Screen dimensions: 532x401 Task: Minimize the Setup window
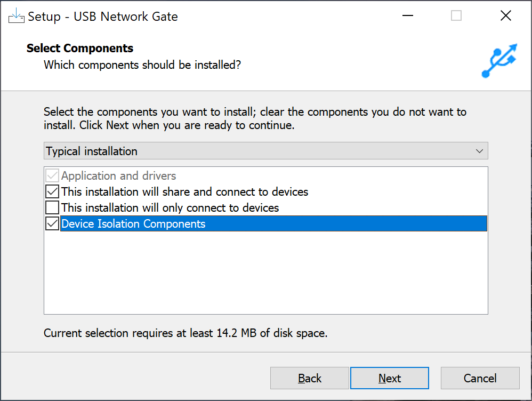[407, 16]
